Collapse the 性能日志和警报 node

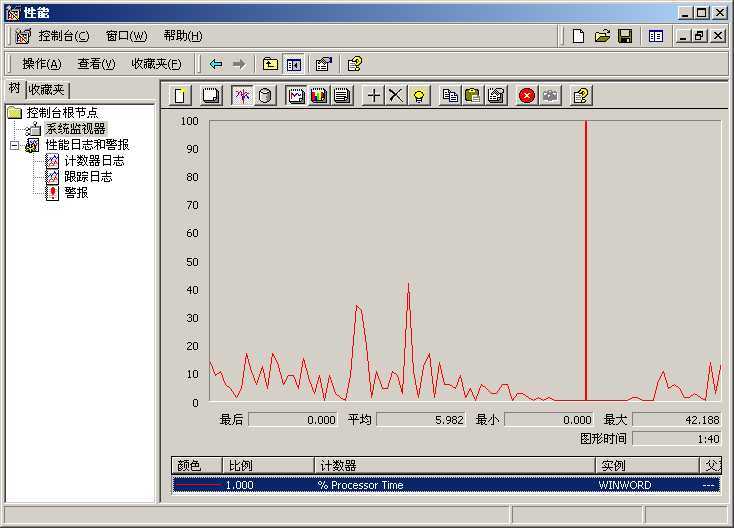[x=15, y=145]
